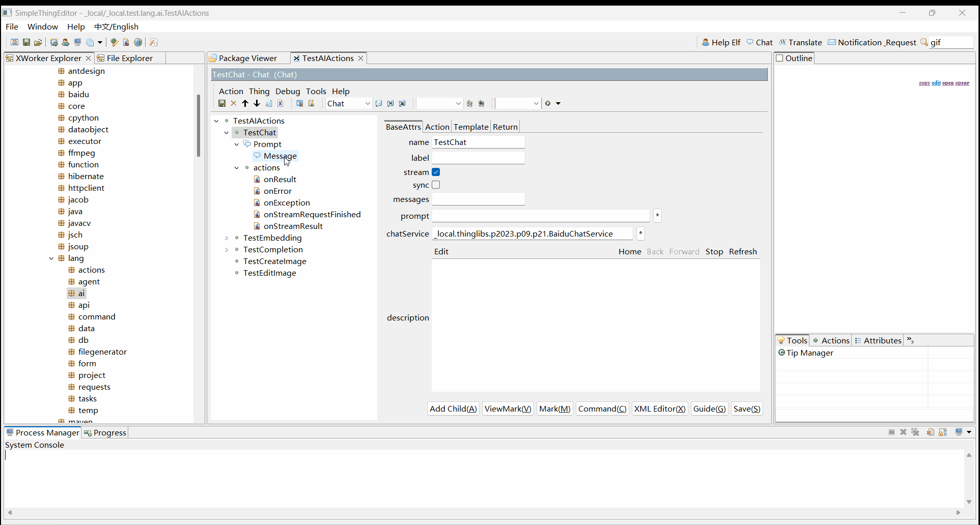Viewport: 980px width, 525px height.
Task: Enable the sync checkbox
Action: point(436,185)
